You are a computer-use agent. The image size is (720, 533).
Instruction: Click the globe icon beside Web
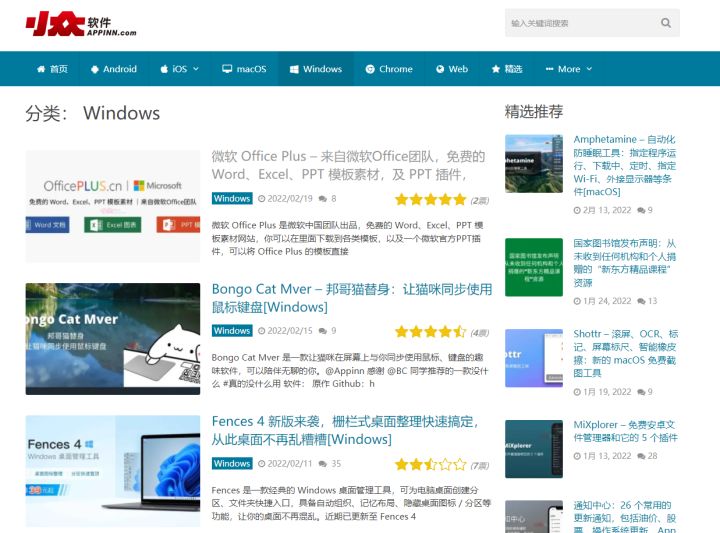440,69
